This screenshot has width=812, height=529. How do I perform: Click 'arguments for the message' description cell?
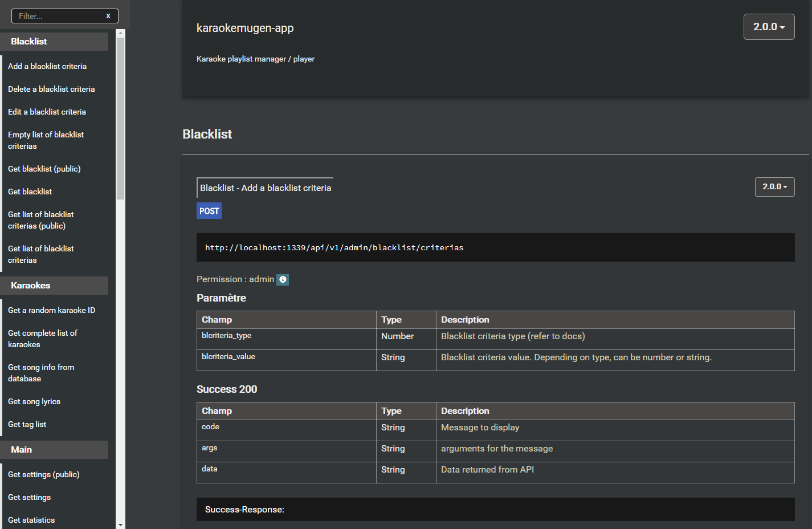pyautogui.click(x=615, y=451)
